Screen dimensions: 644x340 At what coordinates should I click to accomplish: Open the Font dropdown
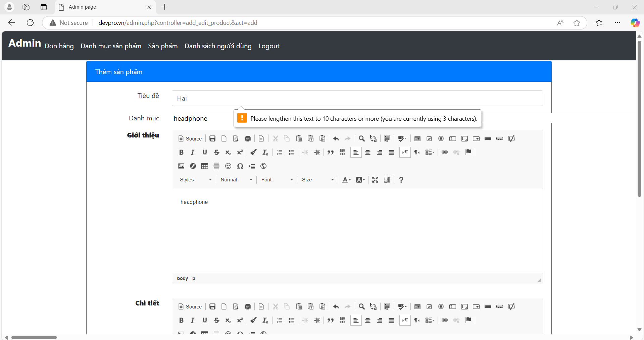[x=277, y=180]
